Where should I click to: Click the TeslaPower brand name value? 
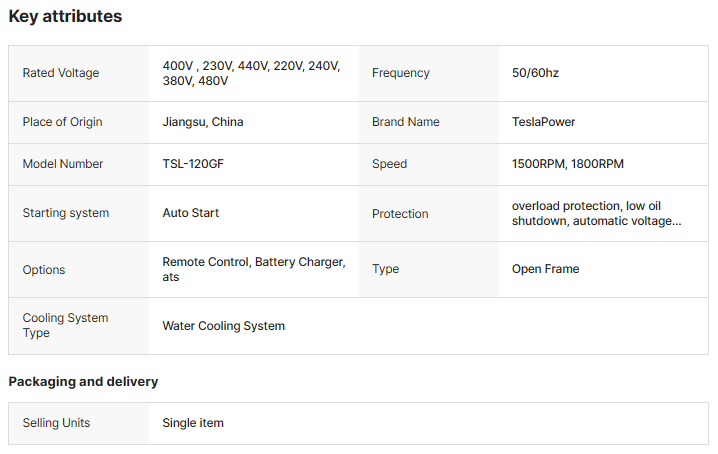[543, 122]
